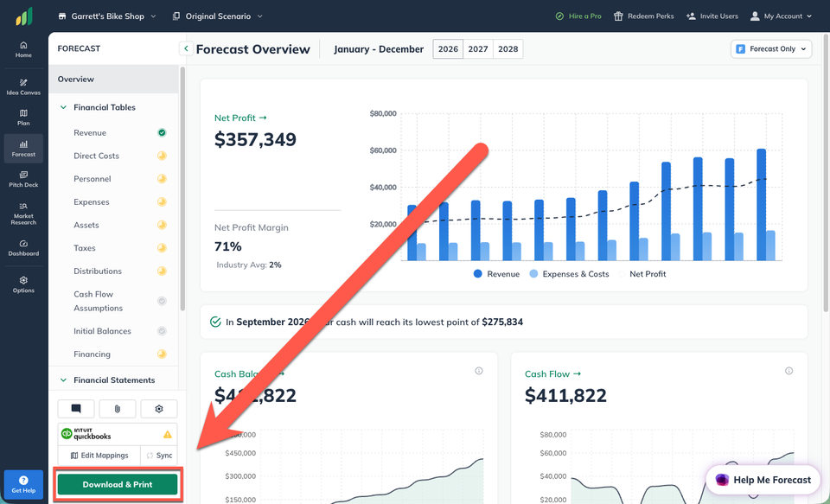Collapse the Financial Tables section

point(63,107)
